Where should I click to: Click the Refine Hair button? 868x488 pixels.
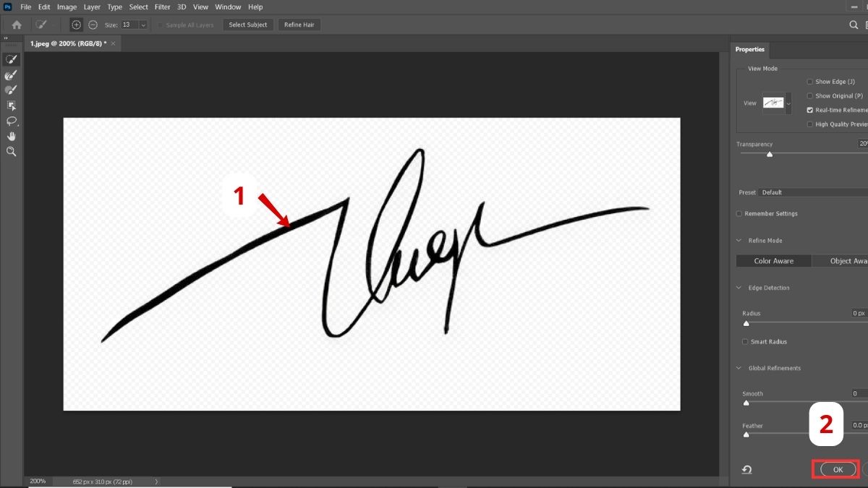(299, 24)
